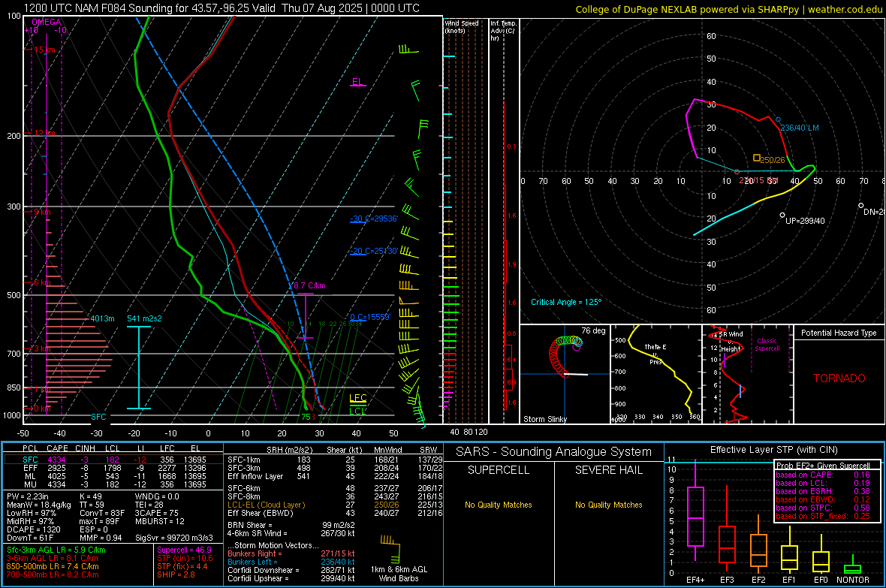Click No Quality Matches under SUPERCELL
This screenshot has height=588, width=886.
point(499,505)
